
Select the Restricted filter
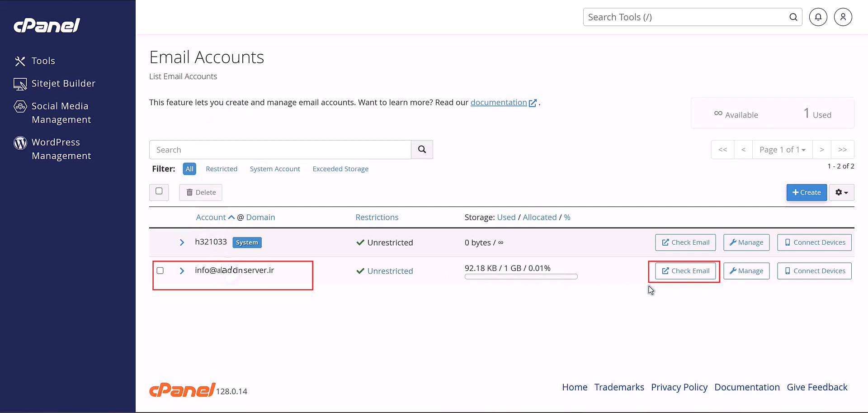pos(222,169)
